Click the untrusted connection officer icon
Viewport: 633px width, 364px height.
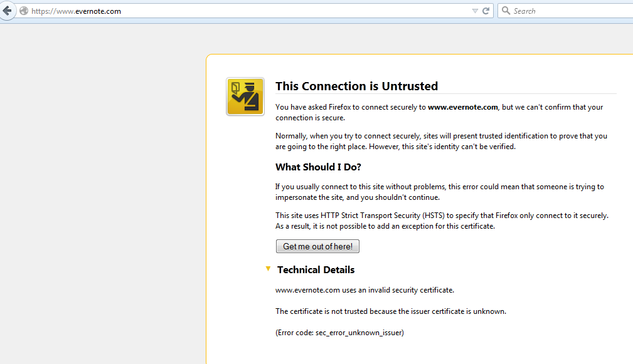point(245,96)
